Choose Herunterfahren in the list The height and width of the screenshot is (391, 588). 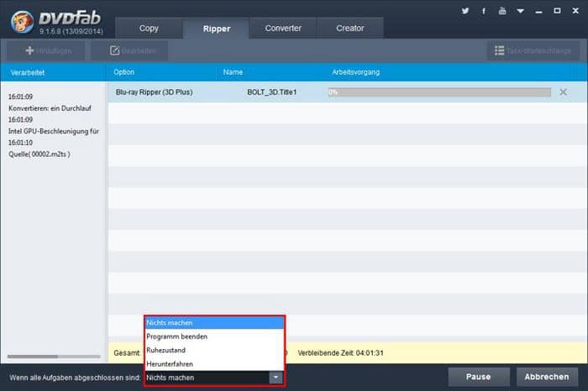(214, 363)
